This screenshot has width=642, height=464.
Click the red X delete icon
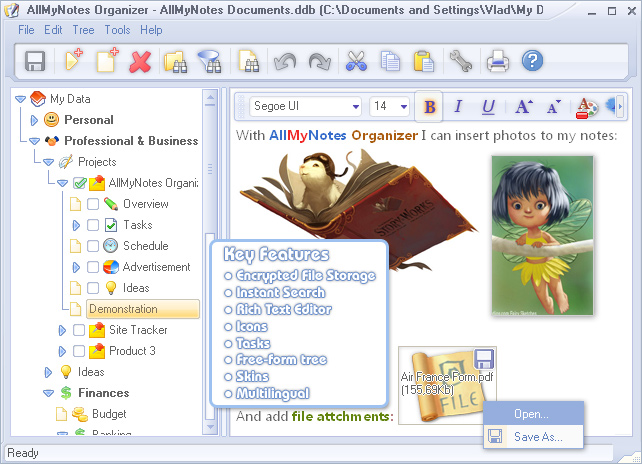(x=140, y=62)
